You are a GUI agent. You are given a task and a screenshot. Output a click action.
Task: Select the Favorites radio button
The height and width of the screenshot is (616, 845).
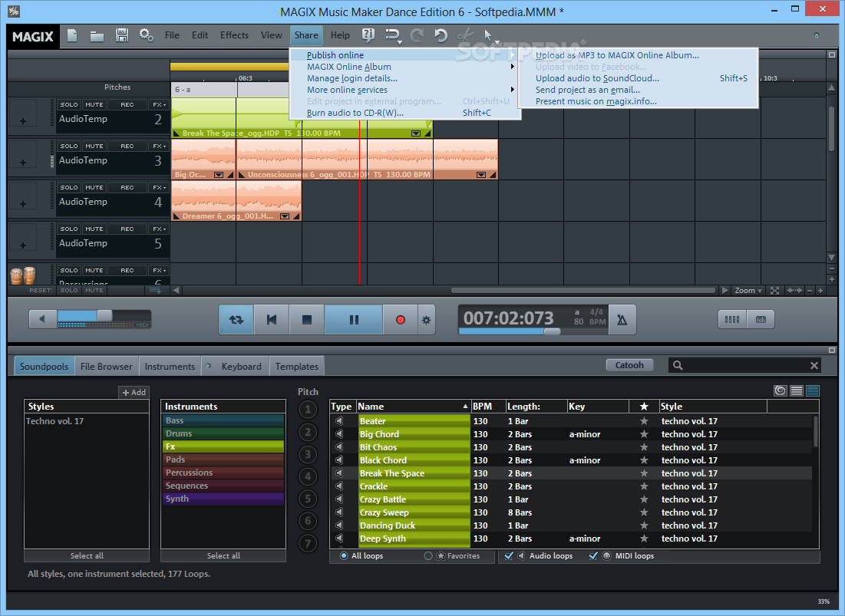click(428, 555)
